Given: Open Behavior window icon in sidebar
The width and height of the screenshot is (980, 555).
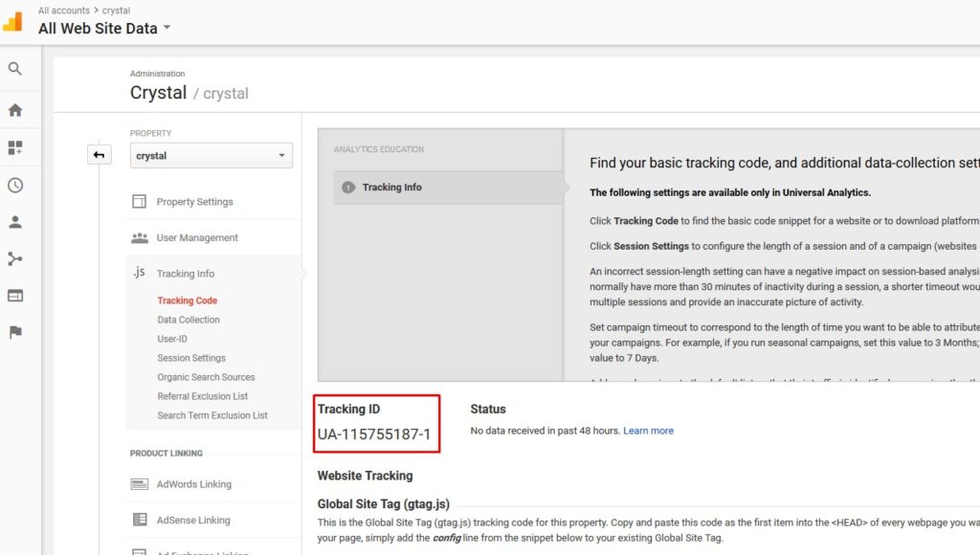Looking at the screenshot, I should coord(15,296).
